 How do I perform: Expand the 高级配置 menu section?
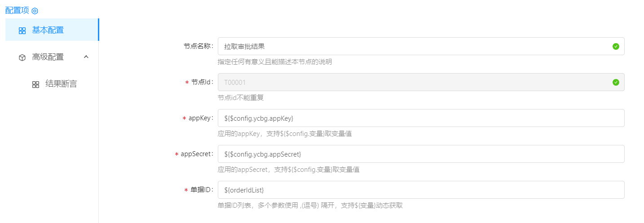(x=48, y=57)
